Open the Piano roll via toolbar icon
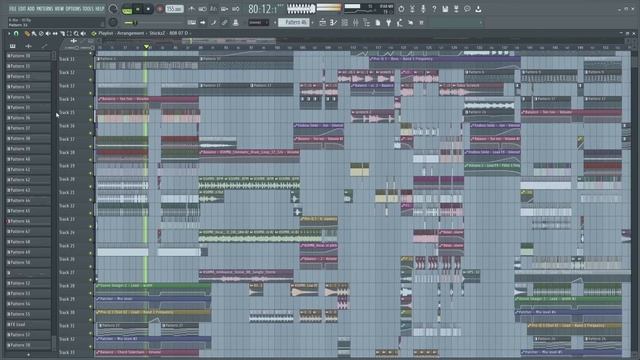 333,23
